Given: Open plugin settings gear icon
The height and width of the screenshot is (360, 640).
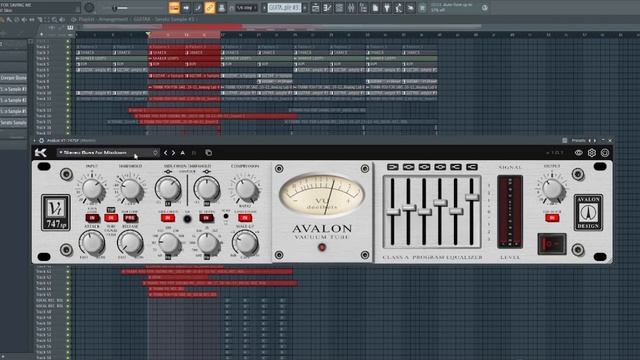Looking at the screenshot, I should [x=591, y=153].
